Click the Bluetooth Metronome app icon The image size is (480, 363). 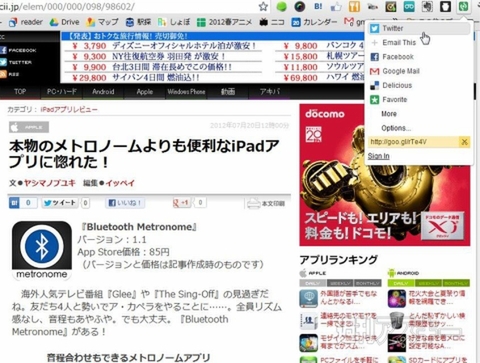point(42,250)
